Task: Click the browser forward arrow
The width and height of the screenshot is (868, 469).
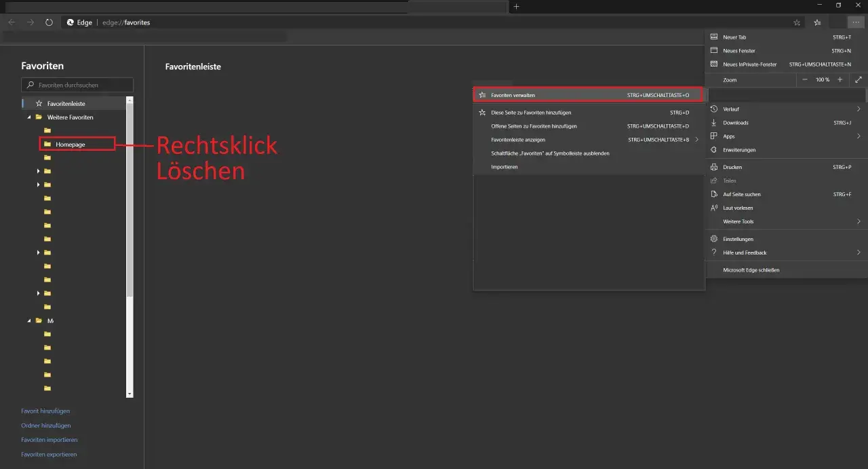Action: pyautogui.click(x=31, y=22)
